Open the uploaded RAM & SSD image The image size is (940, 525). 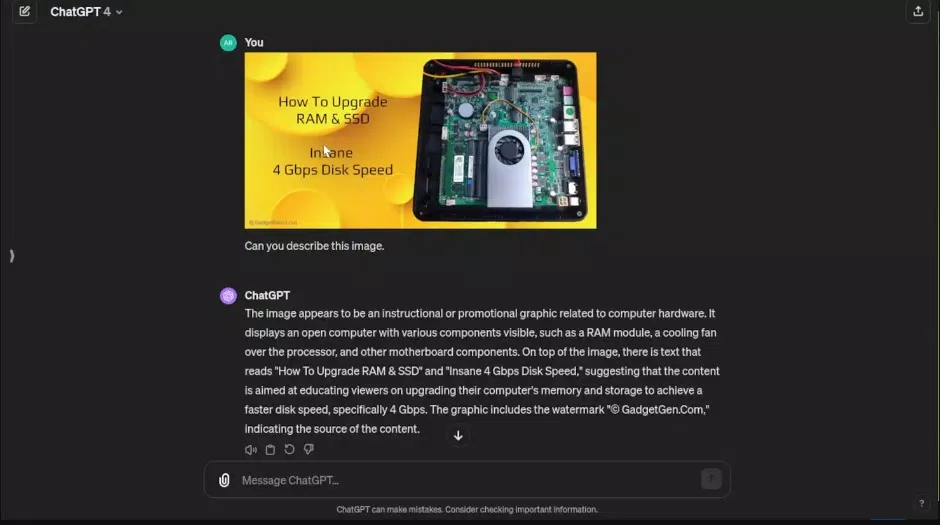coord(420,140)
